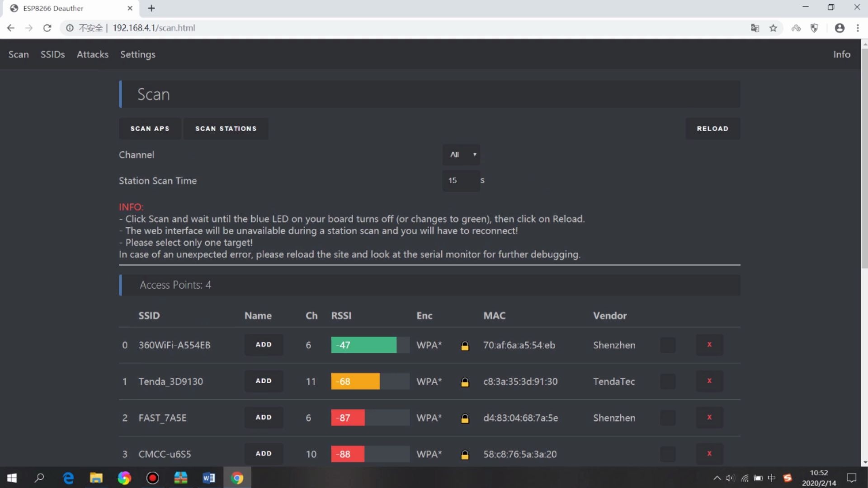The width and height of the screenshot is (868, 488).
Task: Launch Edge from the taskbar
Action: coord(68,478)
